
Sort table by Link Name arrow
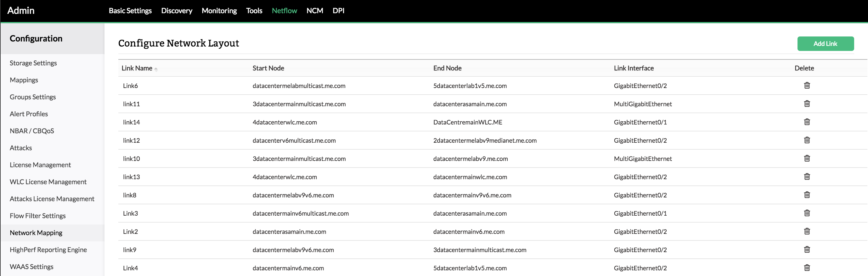156,69
